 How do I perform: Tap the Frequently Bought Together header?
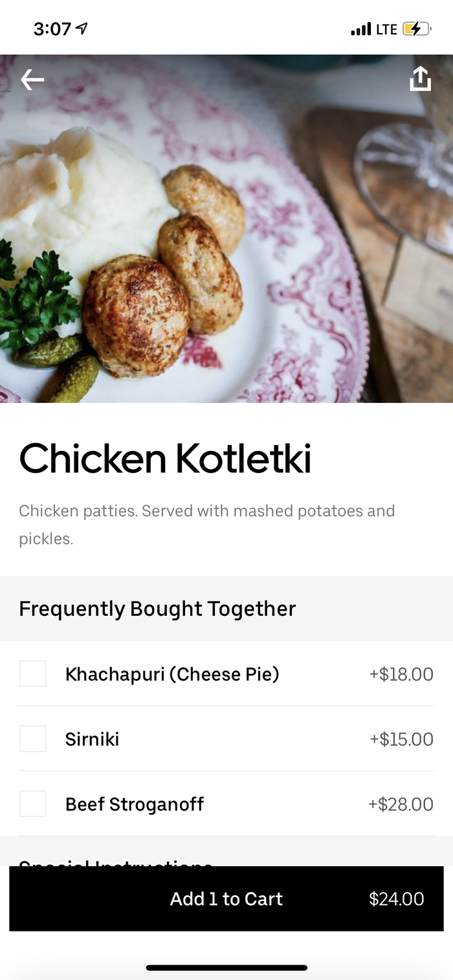coord(157,609)
